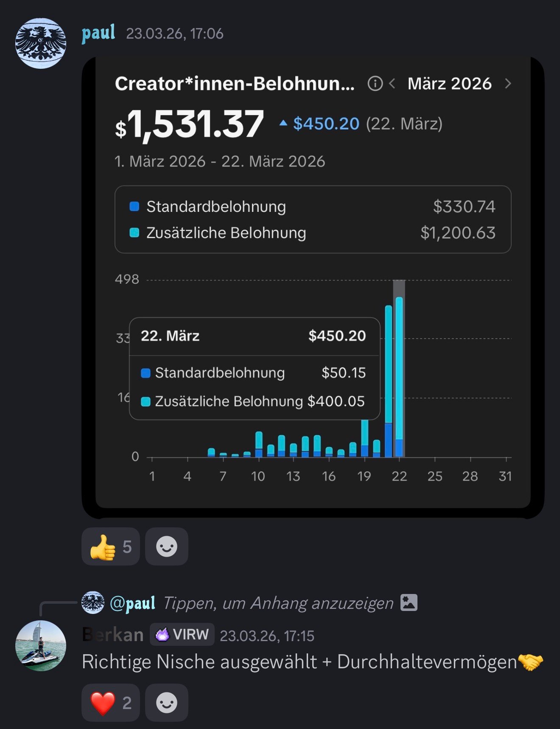
Task: Click the Standardbelohnung blue legend swatch
Action: click(x=134, y=207)
